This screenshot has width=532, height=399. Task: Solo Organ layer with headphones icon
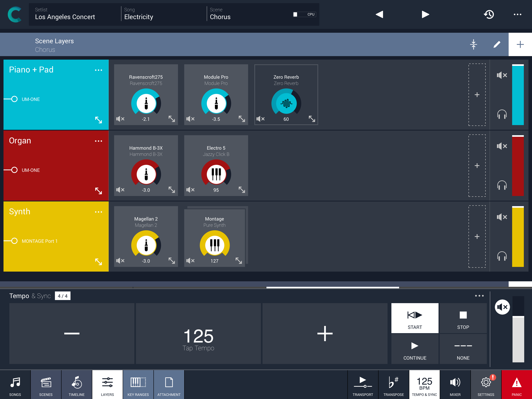coord(502,185)
